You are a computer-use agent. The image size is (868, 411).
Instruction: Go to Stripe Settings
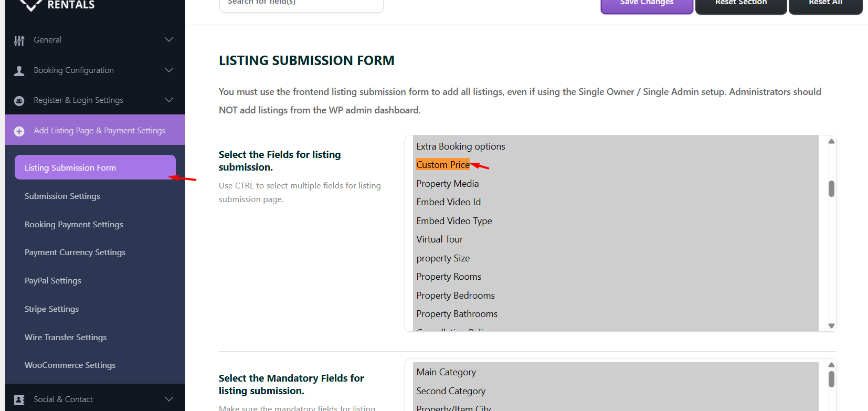point(52,309)
